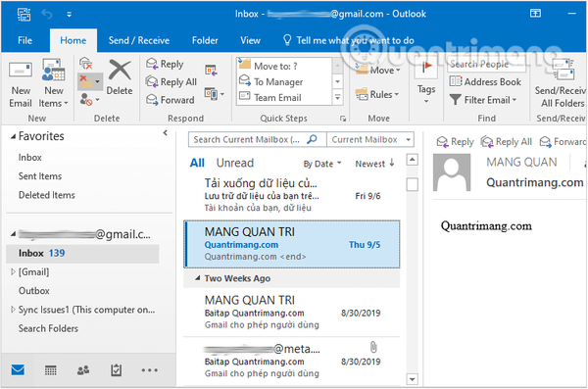Open the Rules dropdown button

(377, 94)
